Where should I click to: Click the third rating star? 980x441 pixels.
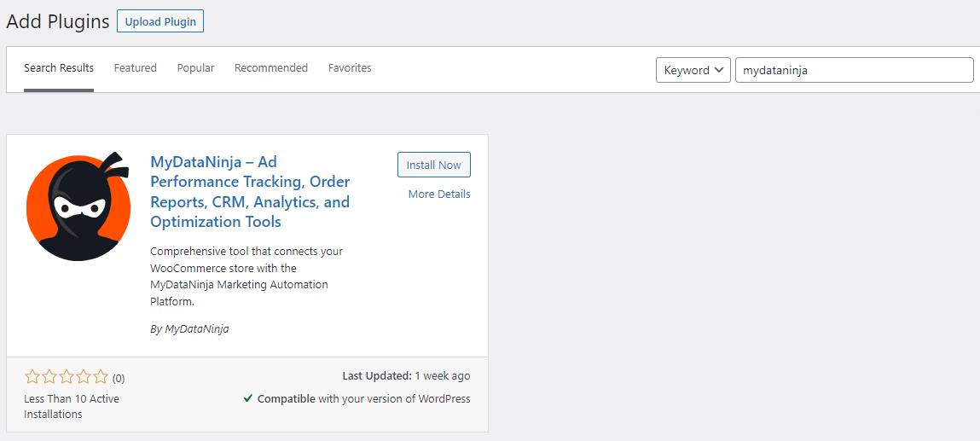[x=67, y=377]
